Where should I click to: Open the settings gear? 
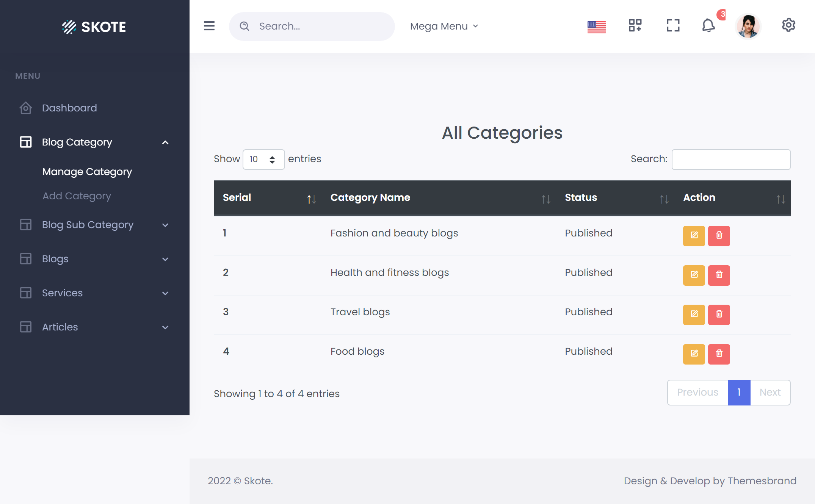click(x=789, y=26)
